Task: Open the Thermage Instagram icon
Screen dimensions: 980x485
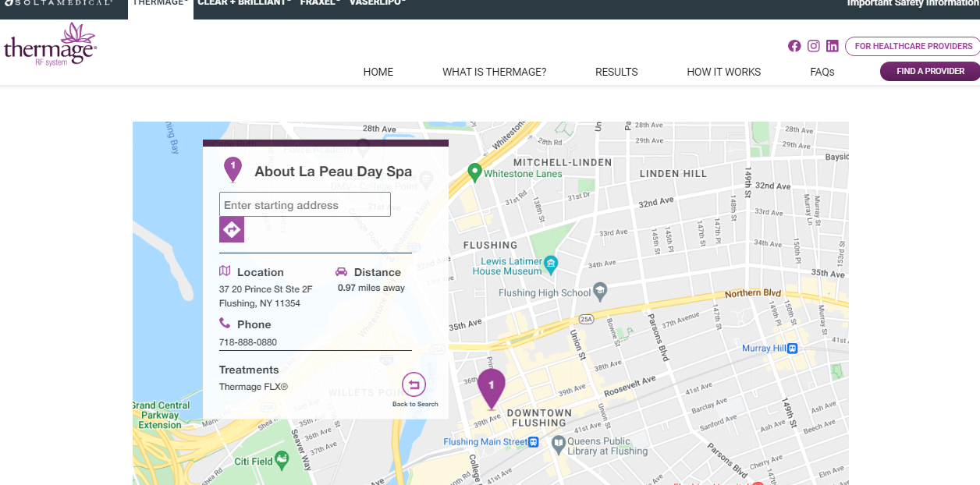Action: (x=814, y=46)
